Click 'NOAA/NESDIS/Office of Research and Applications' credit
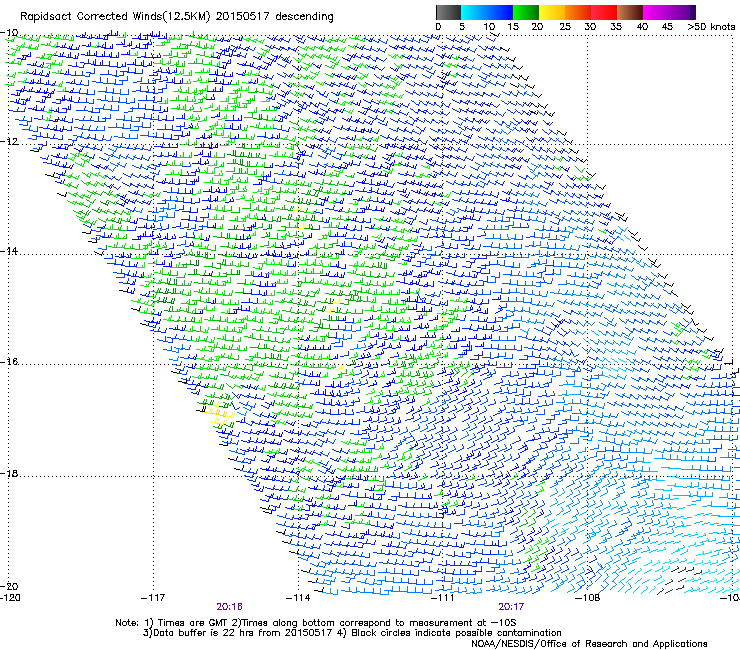The image size is (740, 650). (589, 644)
